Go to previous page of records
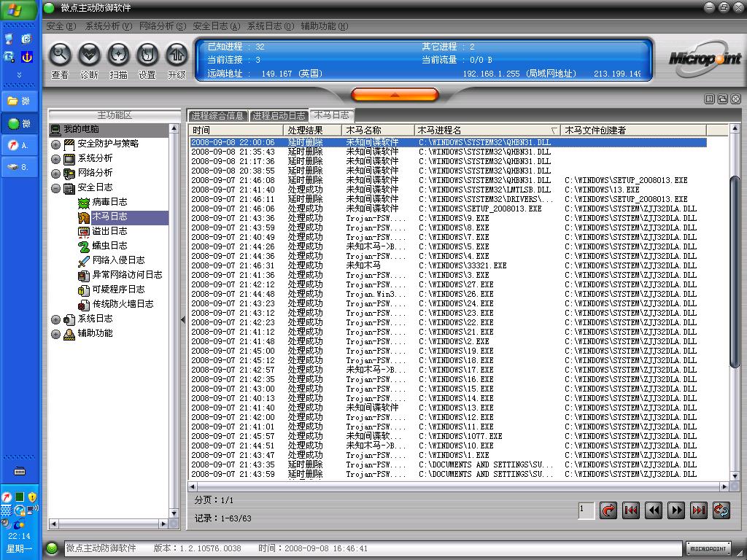Viewport: 747px width, 560px height. (x=654, y=510)
